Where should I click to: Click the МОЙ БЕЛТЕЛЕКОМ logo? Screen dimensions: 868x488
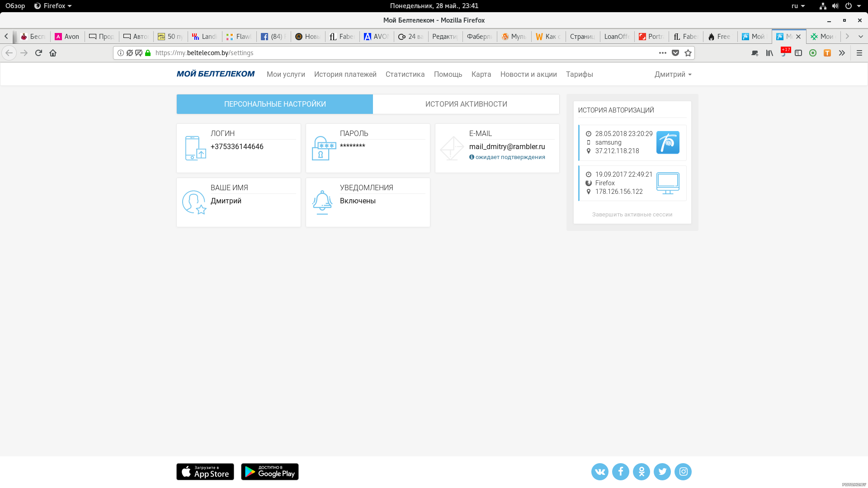216,74
